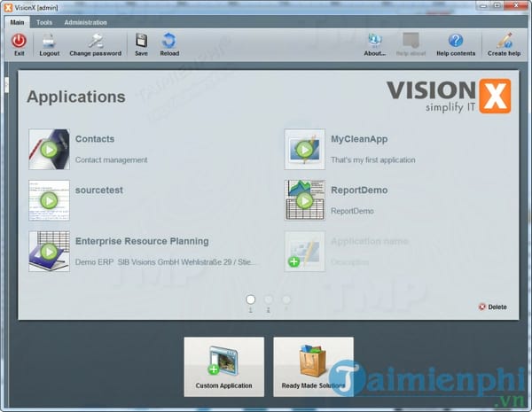Click the ReportDemo application title
532x412 pixels.
click(359, 190)
